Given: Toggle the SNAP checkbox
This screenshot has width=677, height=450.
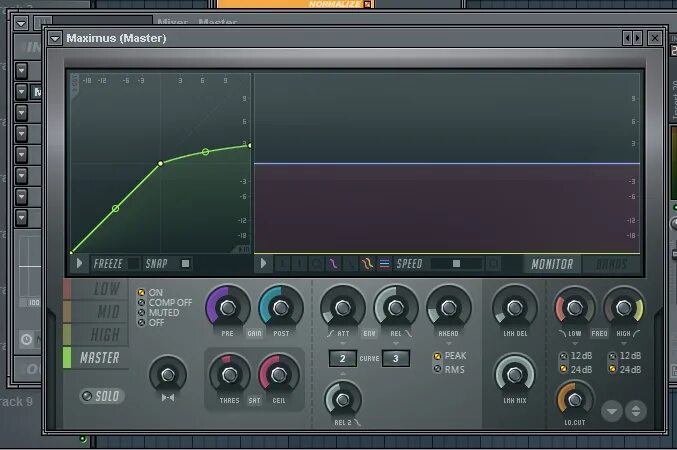Looking at the screenshot, I should pos(185,263).
